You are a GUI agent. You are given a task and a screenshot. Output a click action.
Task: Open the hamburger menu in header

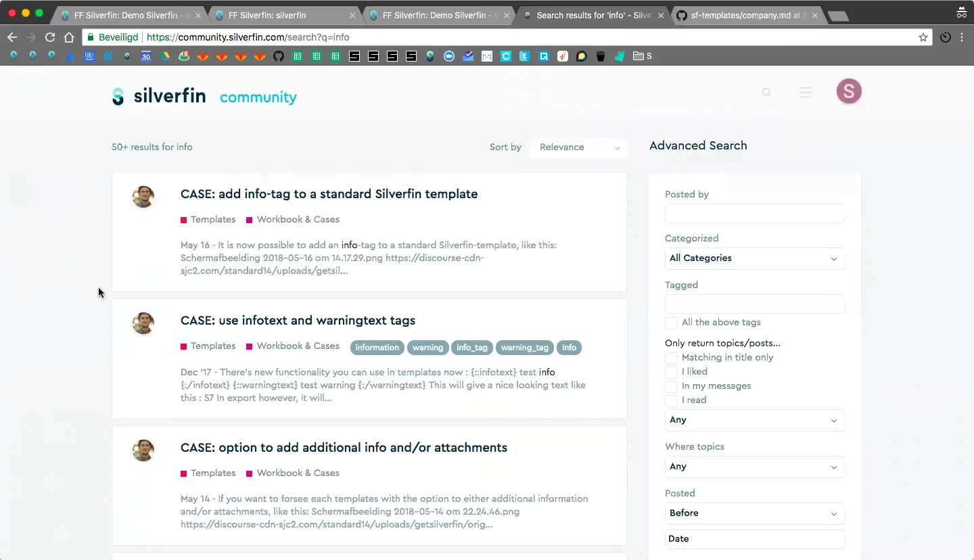(805, 92)
